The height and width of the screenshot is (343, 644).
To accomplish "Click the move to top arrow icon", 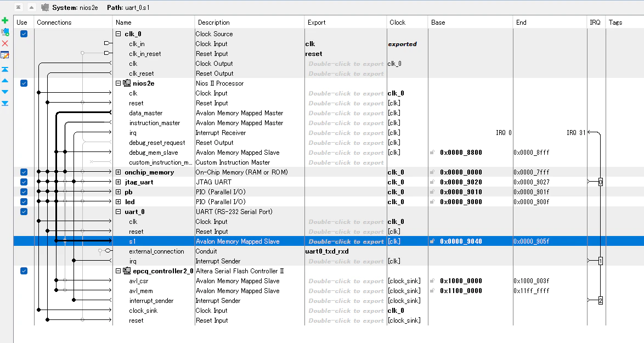I will pos(5,69).
